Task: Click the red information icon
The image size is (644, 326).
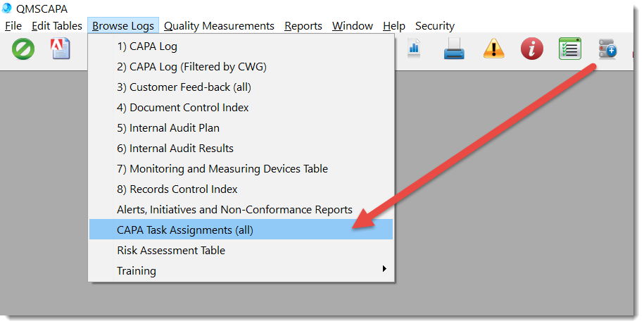Action: [532, 49]
